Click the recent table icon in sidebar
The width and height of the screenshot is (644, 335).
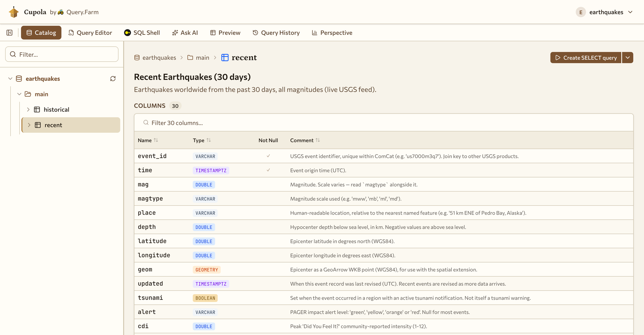pos(38,125)
